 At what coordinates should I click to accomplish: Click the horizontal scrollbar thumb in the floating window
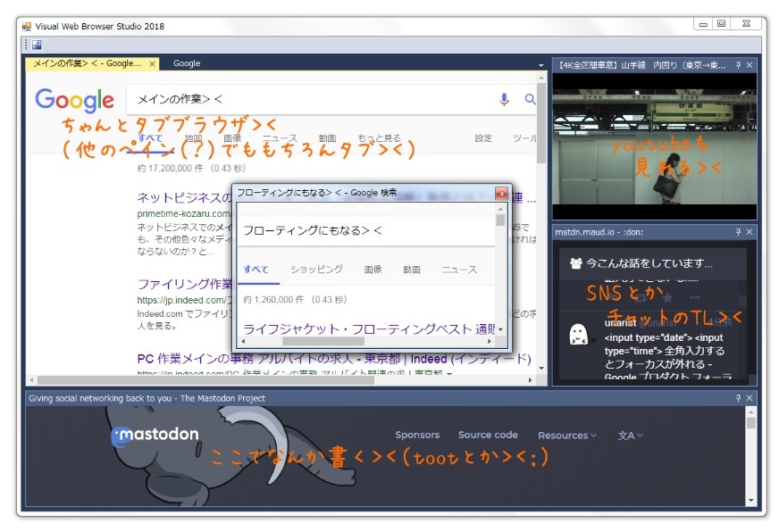click(323, 342)
